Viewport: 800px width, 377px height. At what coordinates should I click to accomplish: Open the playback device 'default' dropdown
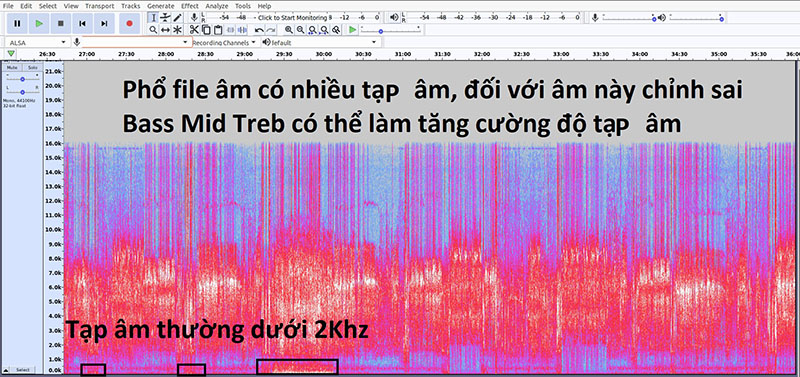326,42
